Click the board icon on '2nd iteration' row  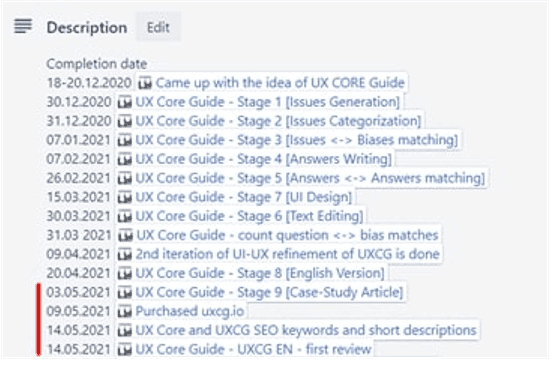pos(124,255)
